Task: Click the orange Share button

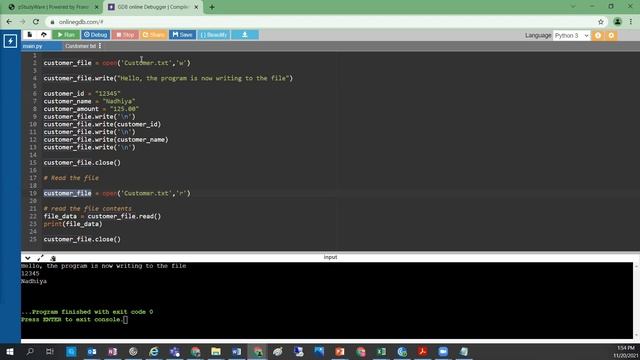Action: tap(153, 35)
